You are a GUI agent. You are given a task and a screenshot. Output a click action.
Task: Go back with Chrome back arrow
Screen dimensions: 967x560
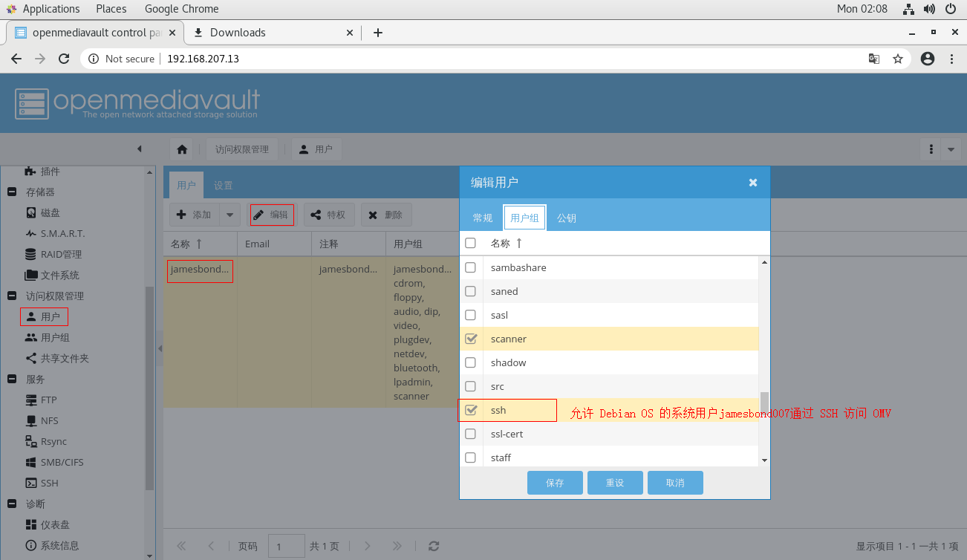click(16, 59)
